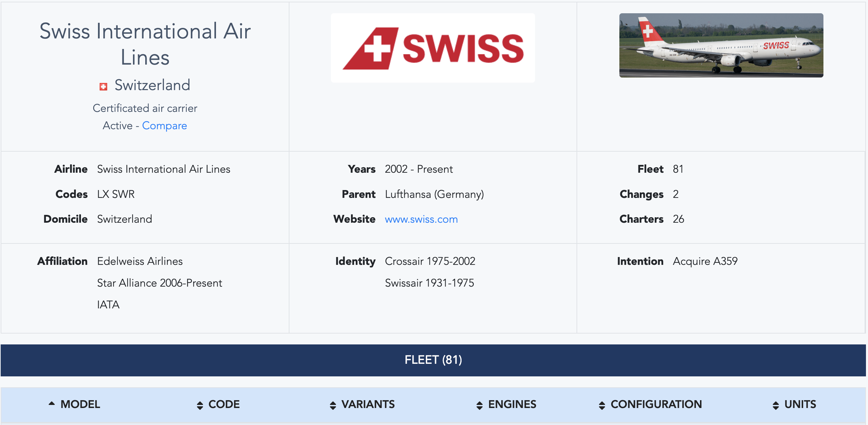Open the www.swiss.com website link
The width and height of the screenshot is (868, 425).
click(421, 219)
